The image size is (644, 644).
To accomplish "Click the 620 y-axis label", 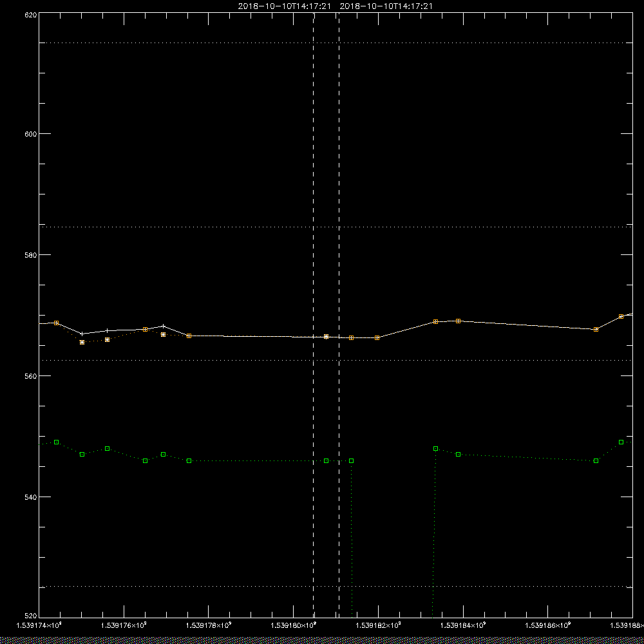I will point(31,15).
